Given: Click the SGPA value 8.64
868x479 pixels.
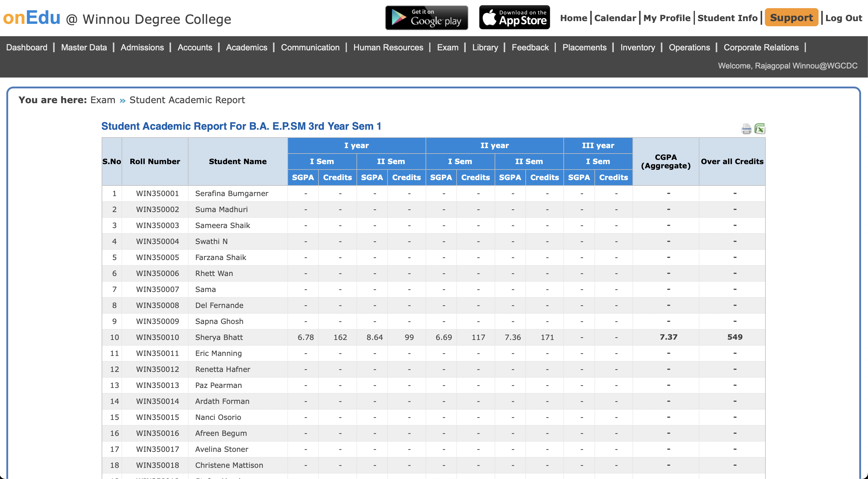Looking at the screenshot, I should click(x=375, y=338).
